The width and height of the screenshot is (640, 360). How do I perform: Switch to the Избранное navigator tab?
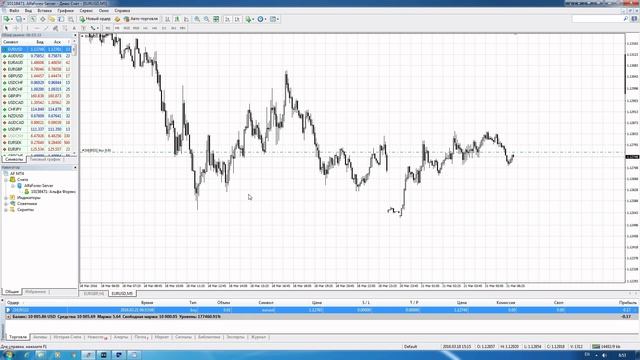[36, 292]
